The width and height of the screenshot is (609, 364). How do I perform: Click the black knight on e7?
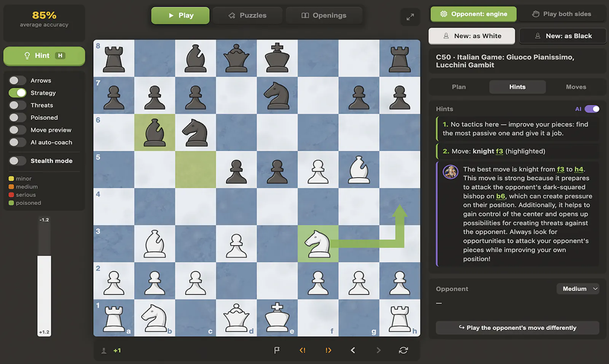(277, 95)
